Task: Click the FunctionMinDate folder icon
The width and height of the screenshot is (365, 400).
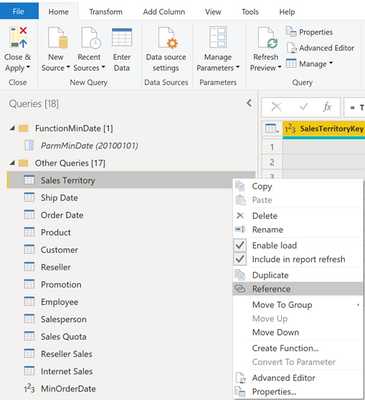Action: tap(23, 128)
